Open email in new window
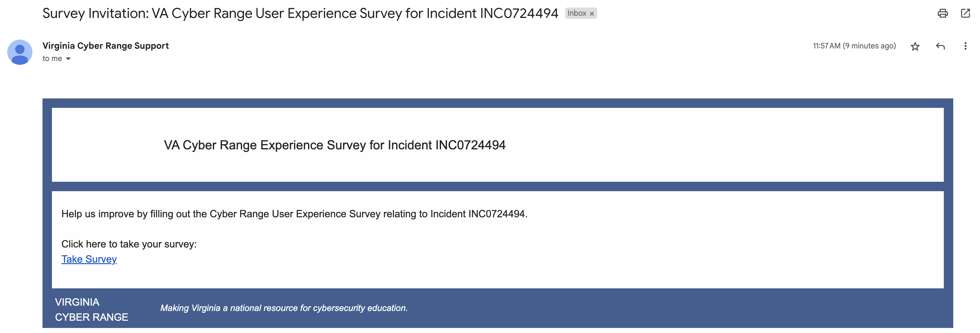This screenshot has width=980, height=333. coord(966,14)
